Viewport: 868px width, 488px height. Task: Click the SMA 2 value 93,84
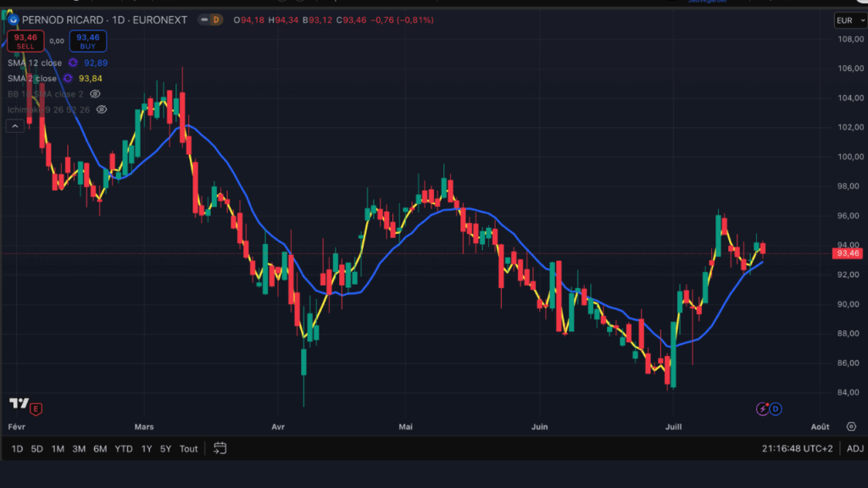pyautogui.click(x=90, y=79)
